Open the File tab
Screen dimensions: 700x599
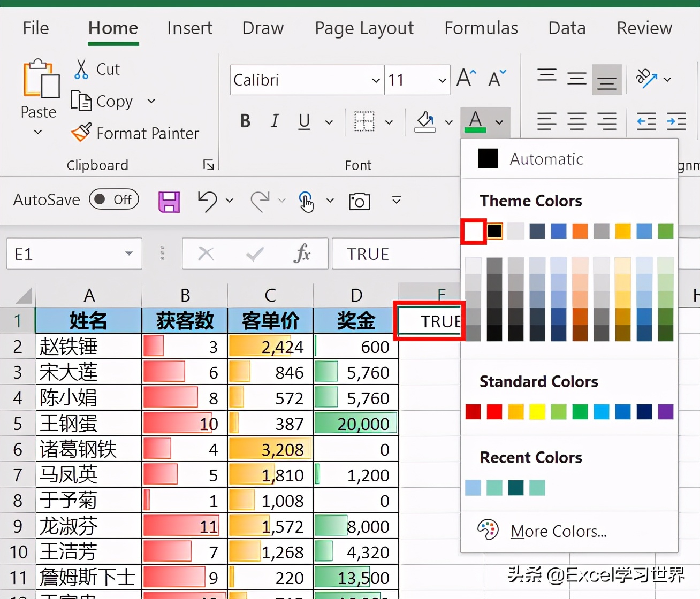(x=36, y=28)
